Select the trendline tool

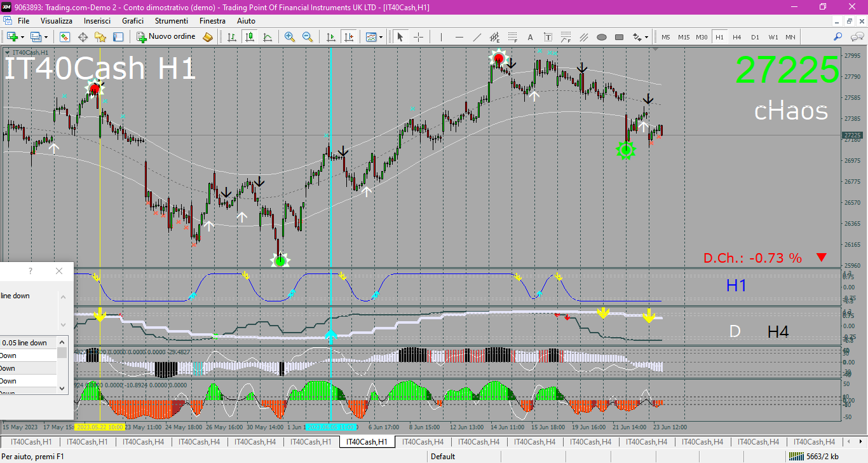click(x=477, y=37)
